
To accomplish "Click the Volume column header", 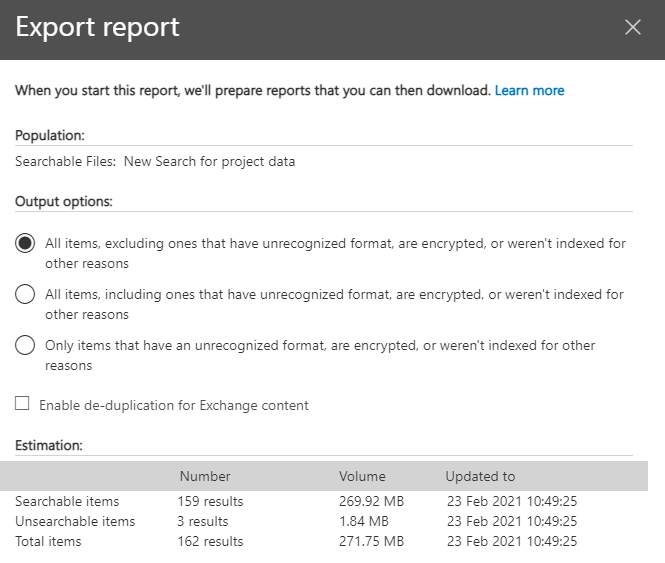I will click(x=362, y=476).
